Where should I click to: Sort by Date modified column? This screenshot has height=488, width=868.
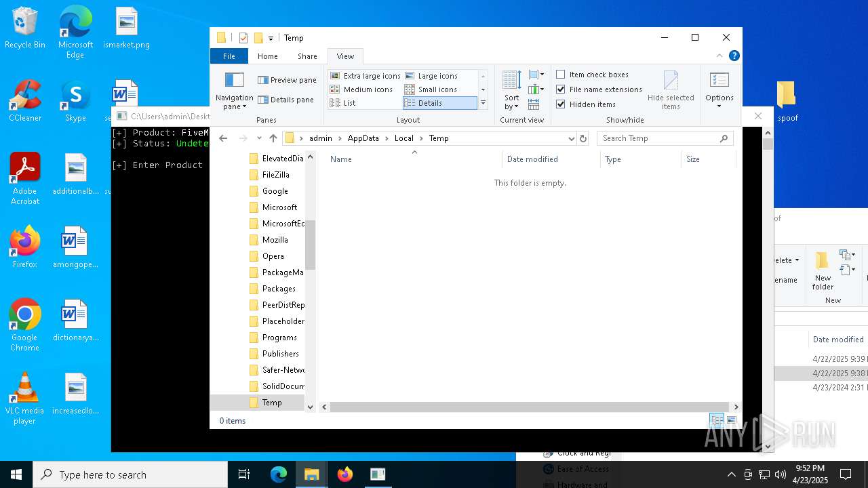pyautogui.click(x=551, y=159)
